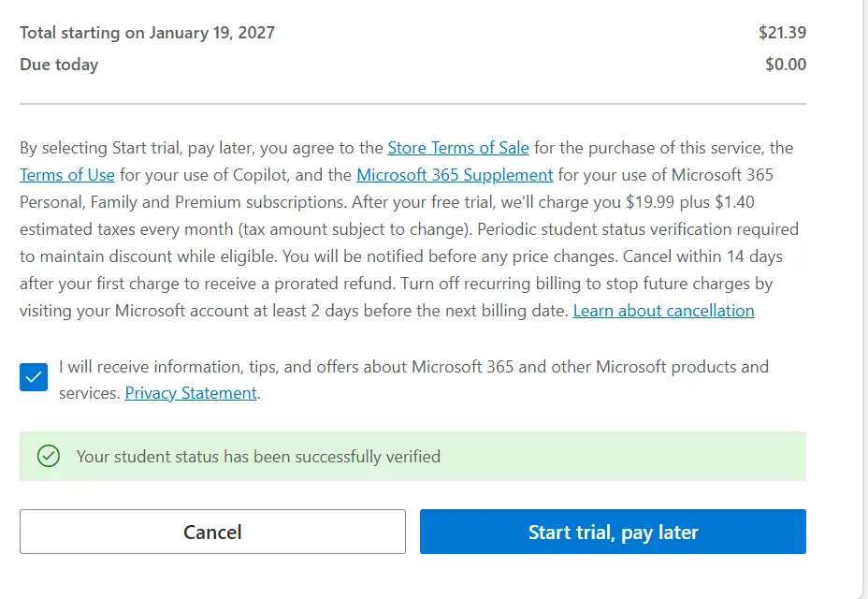868x599 pixels.
Task: View the Privacy Statement link
Action: coord(191,393)
